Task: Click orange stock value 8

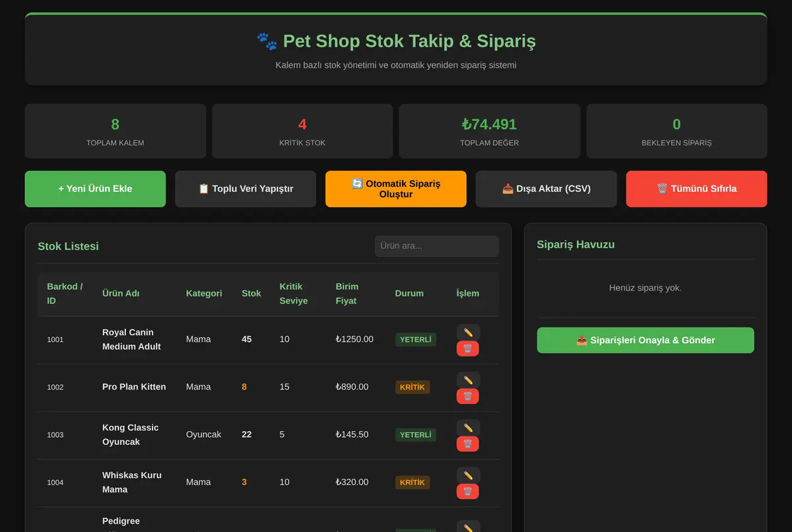Action: point(244,387)
